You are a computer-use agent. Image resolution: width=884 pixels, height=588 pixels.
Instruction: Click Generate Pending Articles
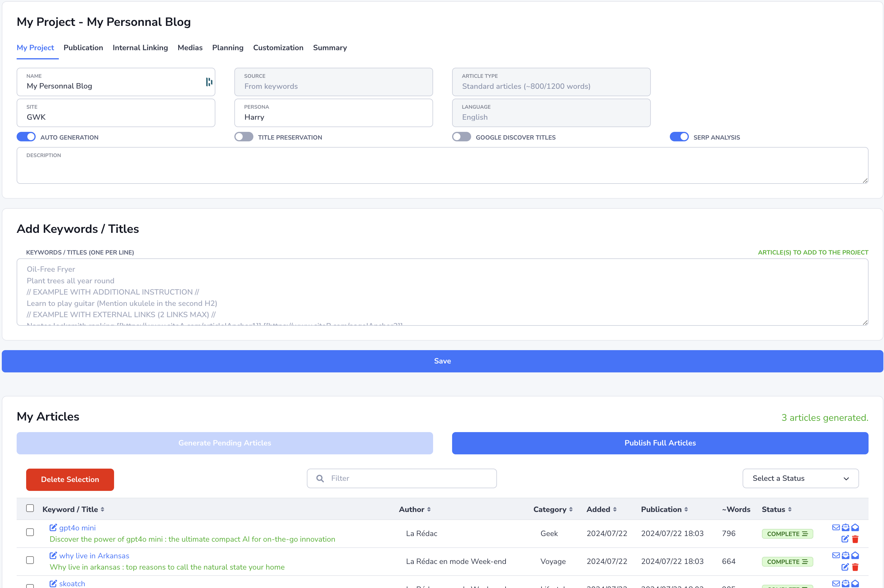pyautogui.click(x=225, y=443)
